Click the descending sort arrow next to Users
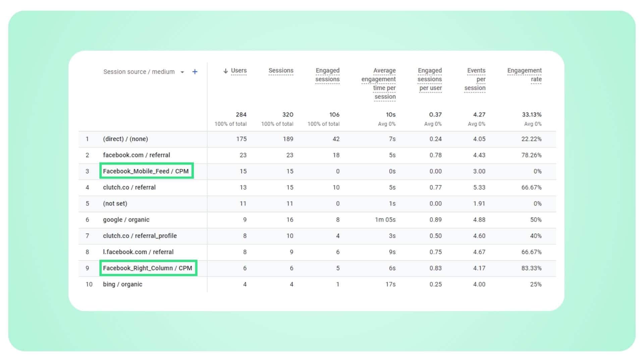This screenshot has height=362, width=644. point(225,71)
